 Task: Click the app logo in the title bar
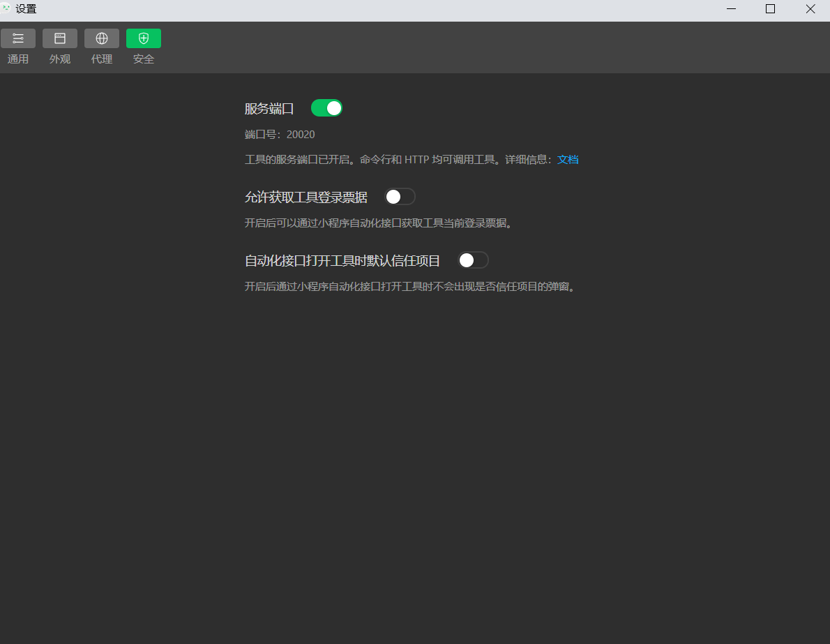click(x=6, y=8)
